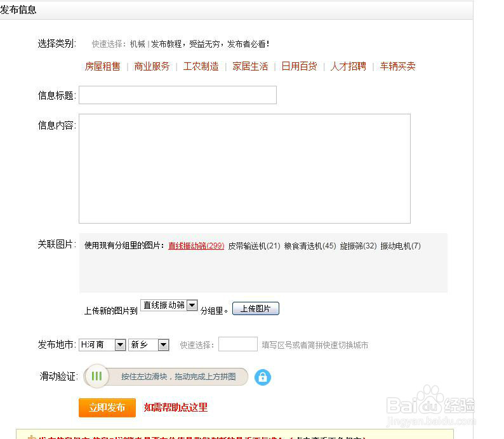Viewport: 504px width, 439px height.
Task: Click the 上传图片 button
Action: (256, 309)
